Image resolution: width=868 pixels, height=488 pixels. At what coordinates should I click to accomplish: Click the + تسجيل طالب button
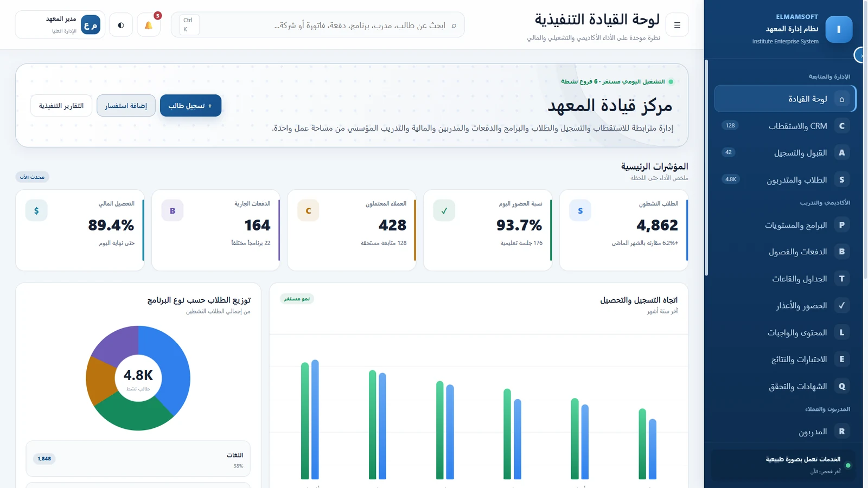point(190,106)
